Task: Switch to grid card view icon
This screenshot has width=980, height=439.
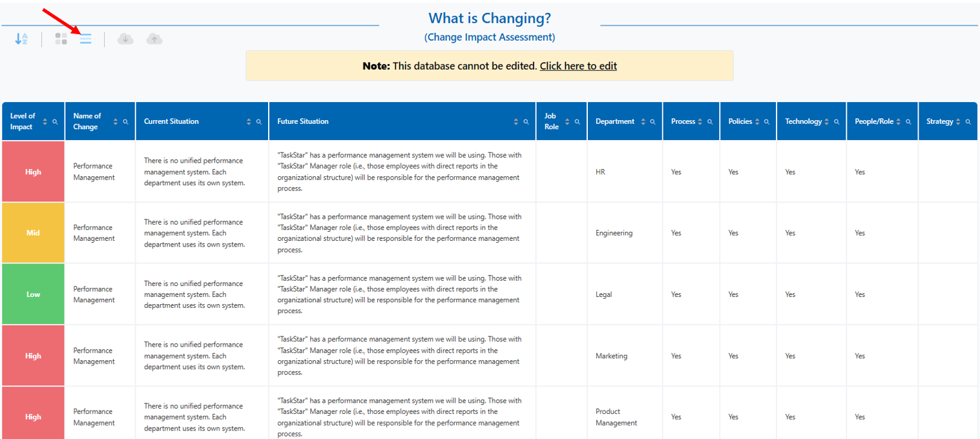Action: [61, 39]
